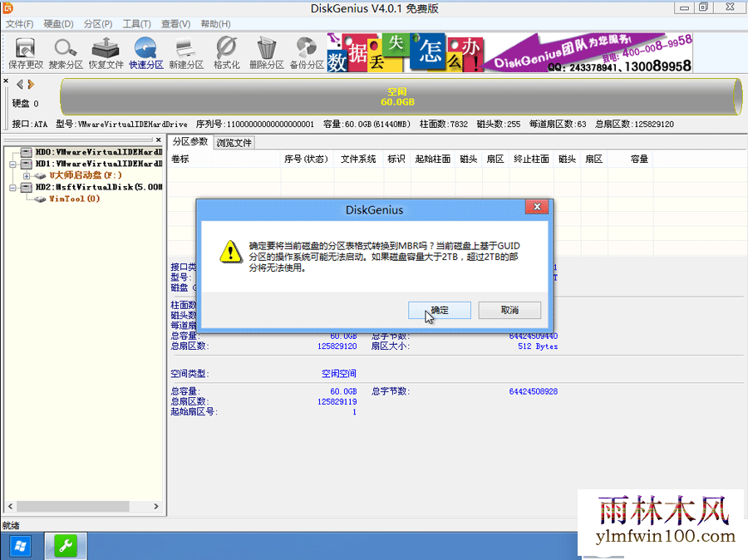748x560 pixels.
Task: Collapse the HD1 disk node
Action: tap(12, 164)
